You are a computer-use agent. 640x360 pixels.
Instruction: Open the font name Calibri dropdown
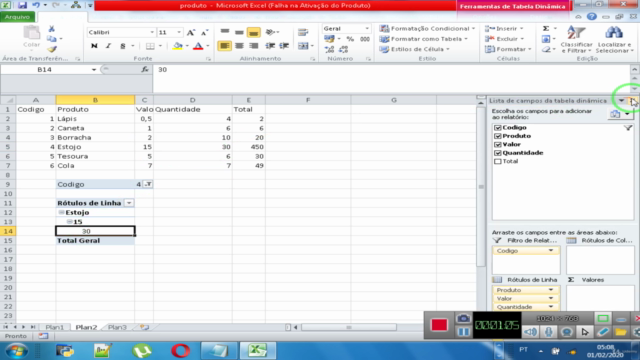point(152,32)
